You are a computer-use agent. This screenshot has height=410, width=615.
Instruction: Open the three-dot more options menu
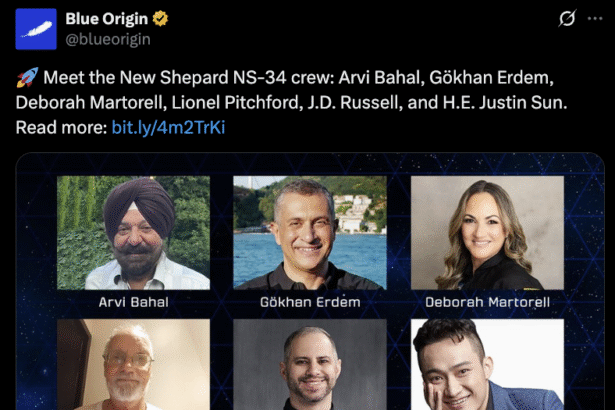595,18
